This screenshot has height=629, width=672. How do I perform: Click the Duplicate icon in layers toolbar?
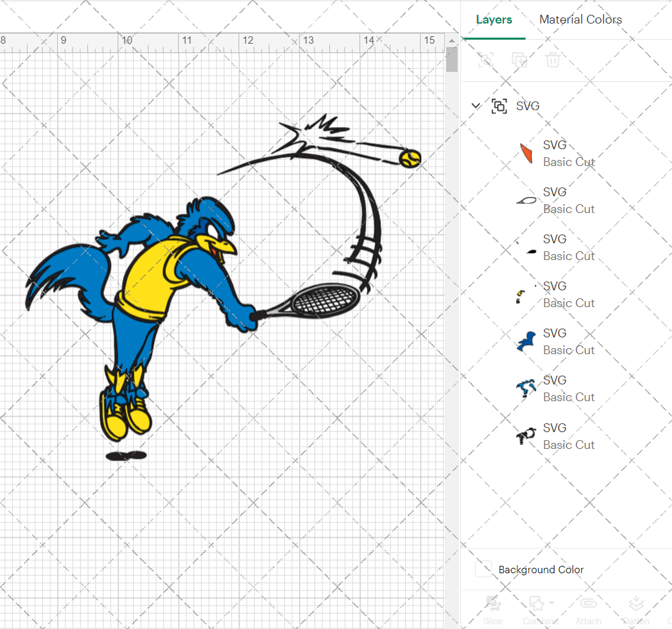point(519,60)
